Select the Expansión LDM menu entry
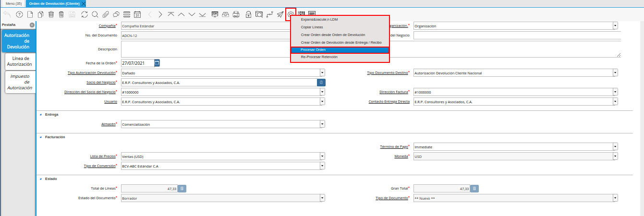644x216 pixels. pyautogui.click(x=340, y=20)
